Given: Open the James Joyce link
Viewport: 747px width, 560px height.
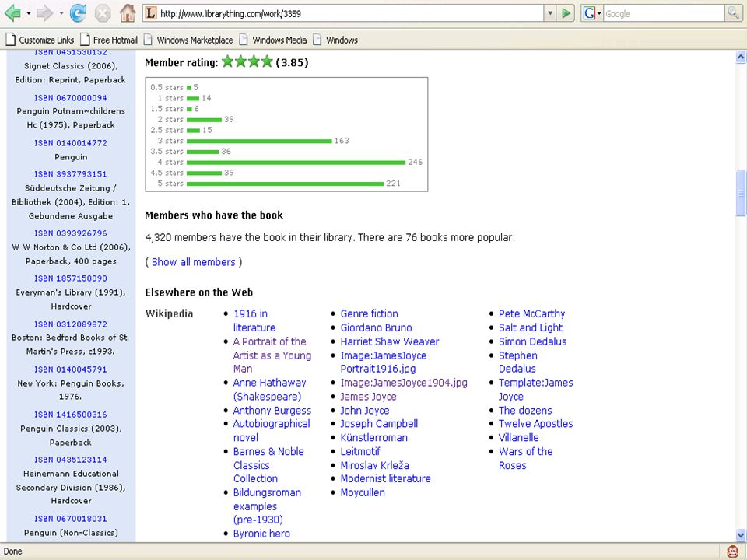Looking at the screenshot, I should pyautogui.click(x=368, y=397).
